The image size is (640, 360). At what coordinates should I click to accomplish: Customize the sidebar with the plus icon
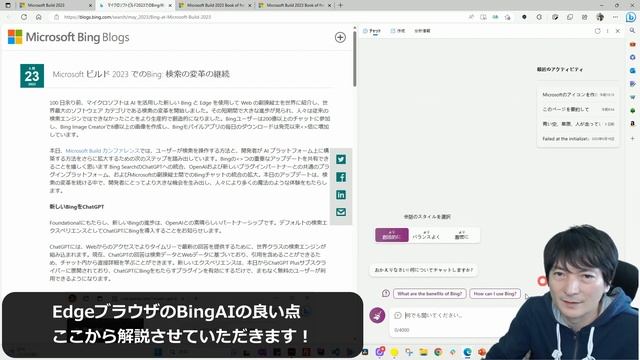coord(632,138)
